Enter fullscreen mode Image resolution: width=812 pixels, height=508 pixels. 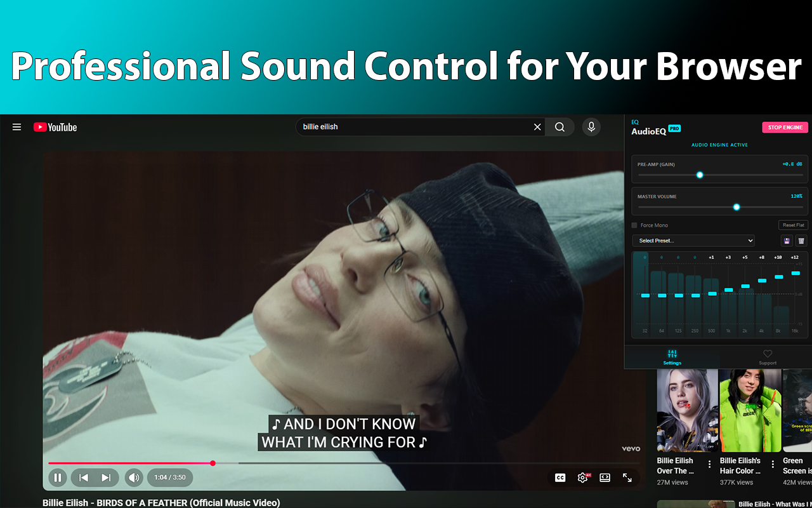coord(627,478)
